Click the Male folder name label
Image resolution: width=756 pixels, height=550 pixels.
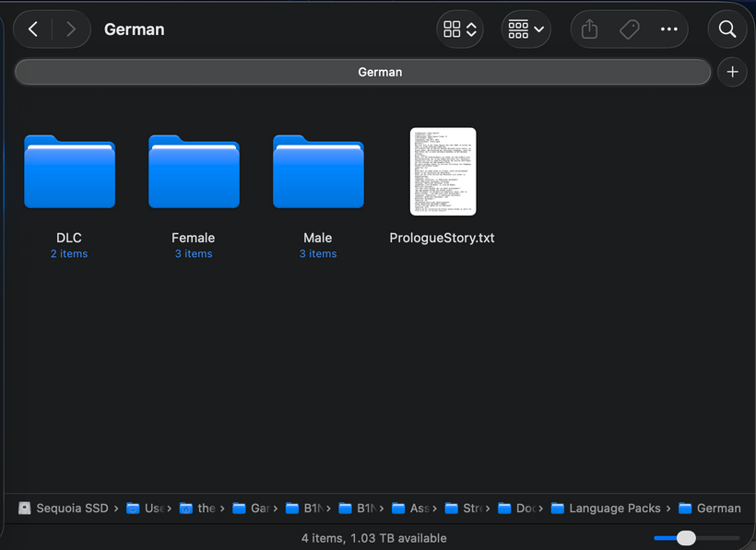[x=318, y=238]
